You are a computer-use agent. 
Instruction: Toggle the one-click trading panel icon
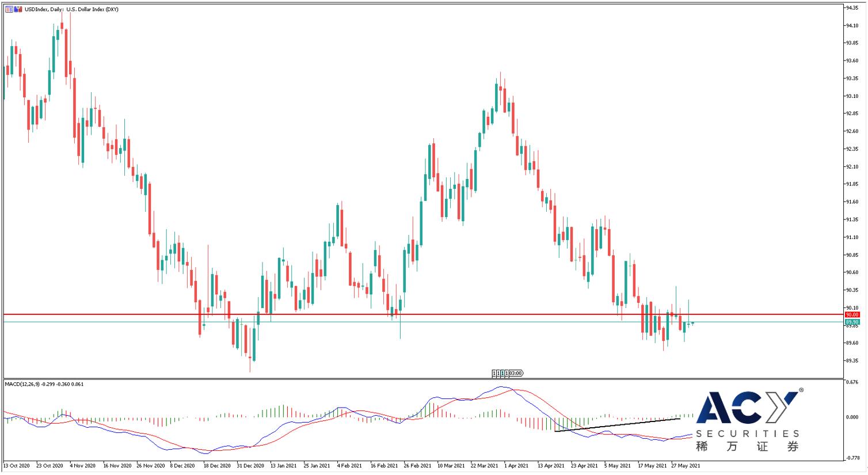pos(9,9)
